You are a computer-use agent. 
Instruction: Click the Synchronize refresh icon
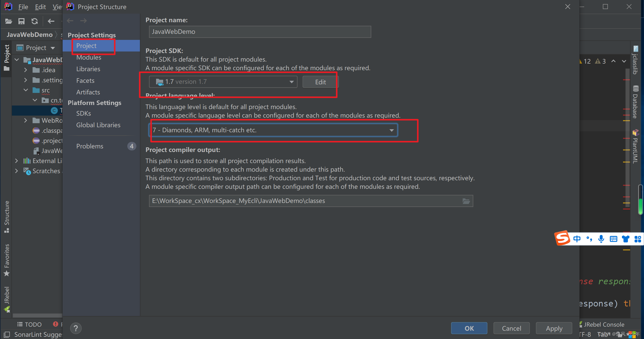point(35,21)
